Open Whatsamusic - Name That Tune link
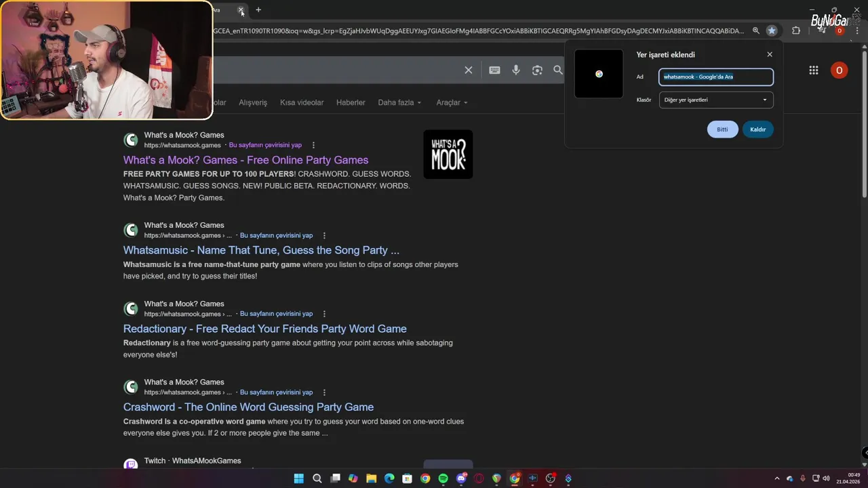The width and height of the screenshot is (868, 488). pyautogui.click(x=261, y=250)
